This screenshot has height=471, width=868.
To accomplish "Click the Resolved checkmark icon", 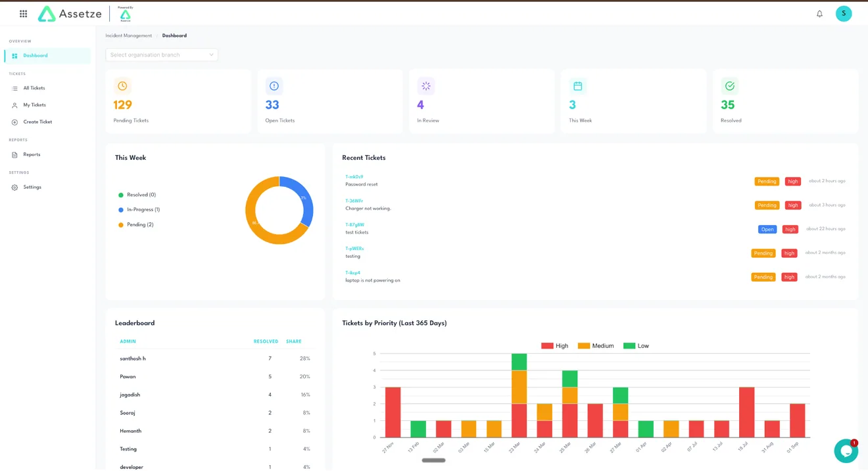I will click(730, 86).
